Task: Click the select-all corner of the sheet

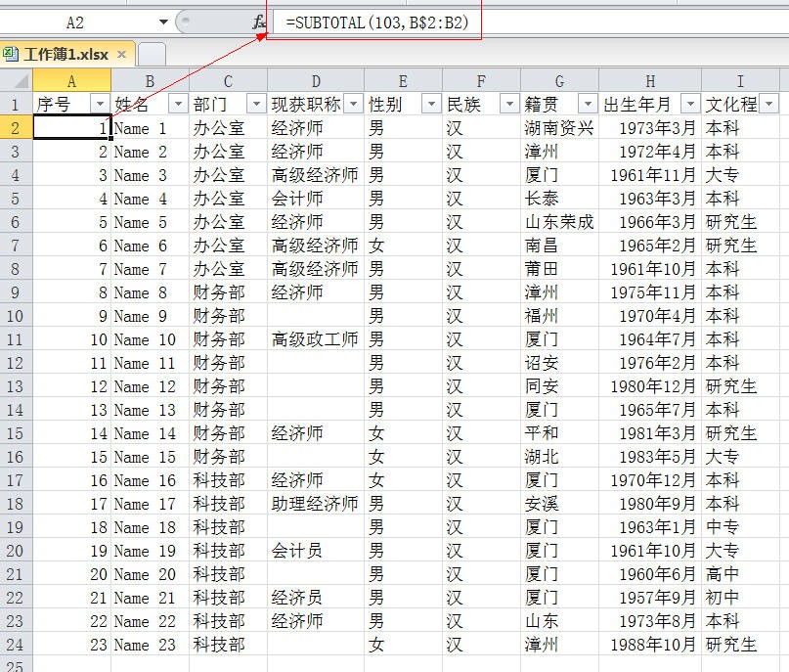Action: pyautogui.click(x=16, y=82)
